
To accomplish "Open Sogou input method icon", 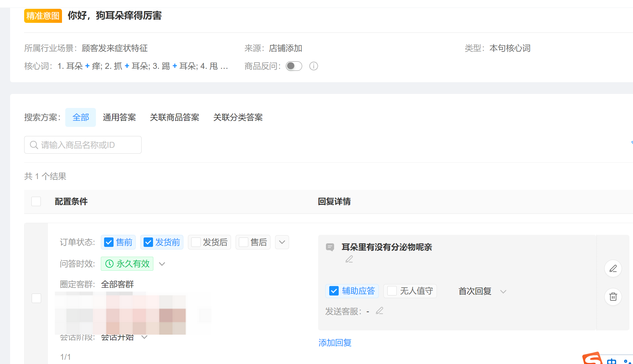I will point(592,358).
